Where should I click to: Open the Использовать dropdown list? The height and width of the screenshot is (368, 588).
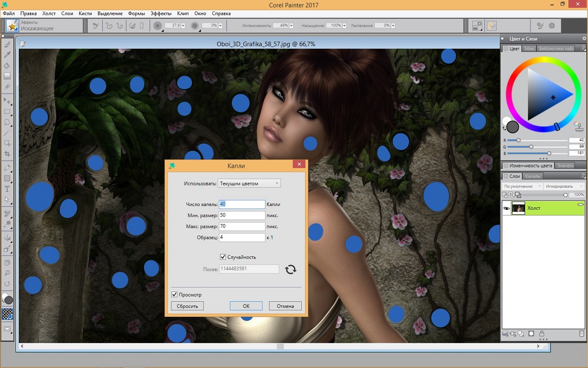[249, 183]
